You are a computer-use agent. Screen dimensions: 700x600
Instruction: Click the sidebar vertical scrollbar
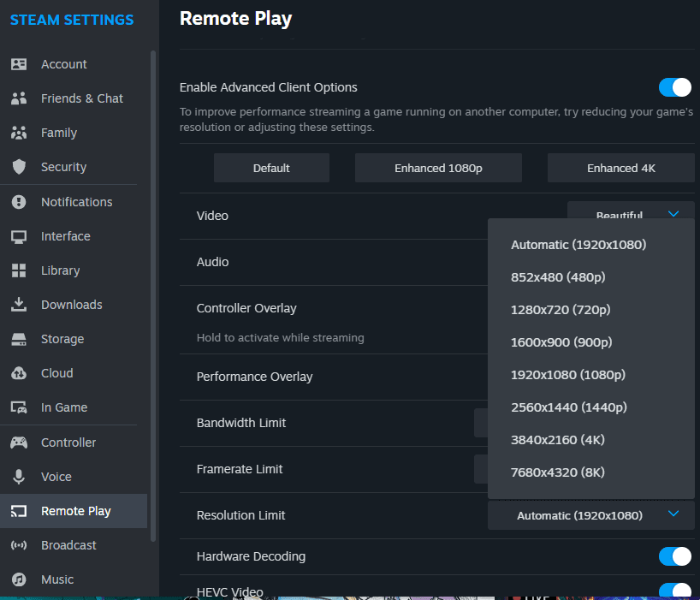[x=153, y=296]
